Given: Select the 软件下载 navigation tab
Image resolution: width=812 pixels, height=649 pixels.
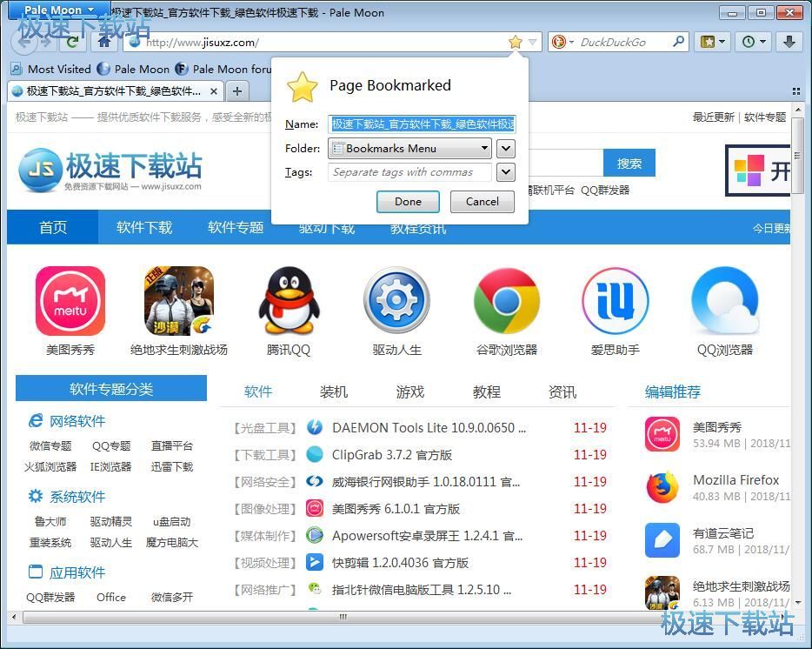Looking at the screenshot, I should click(144, 227).
